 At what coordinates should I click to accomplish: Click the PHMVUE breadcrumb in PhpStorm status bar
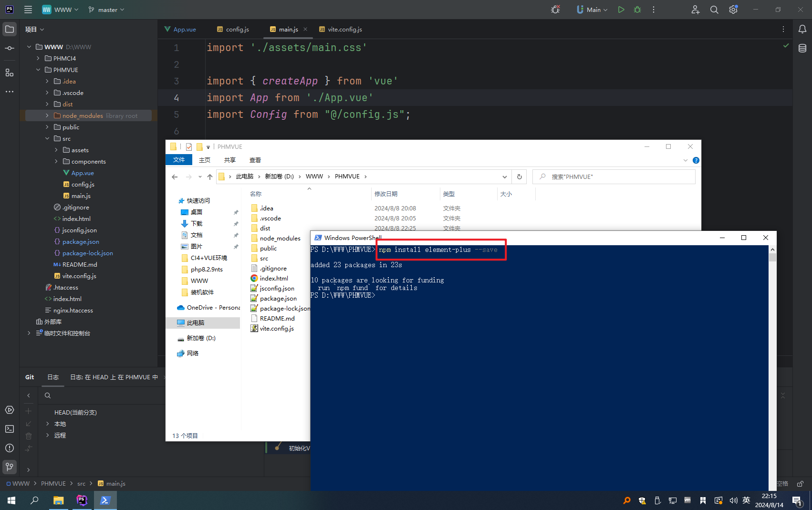point(53,483)
